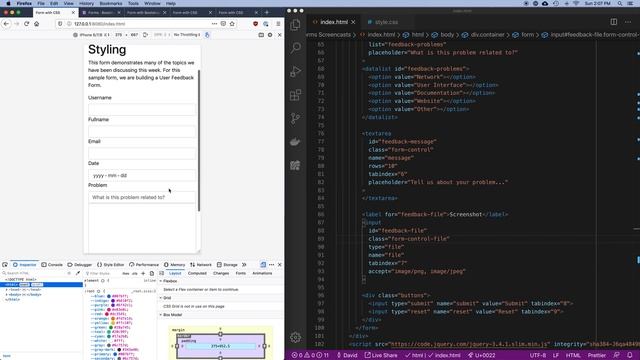Viewport: 640px width, 360px height.
Task: Open VS Code notifications bell
Action: pyautogui.click(x=630, y=355)
